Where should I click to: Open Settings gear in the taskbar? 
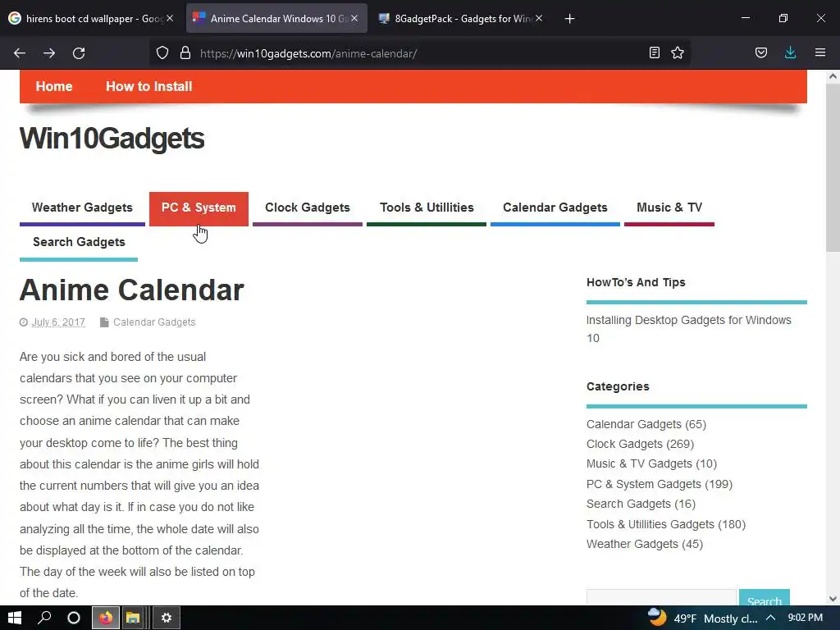click(x=166, y=619)
